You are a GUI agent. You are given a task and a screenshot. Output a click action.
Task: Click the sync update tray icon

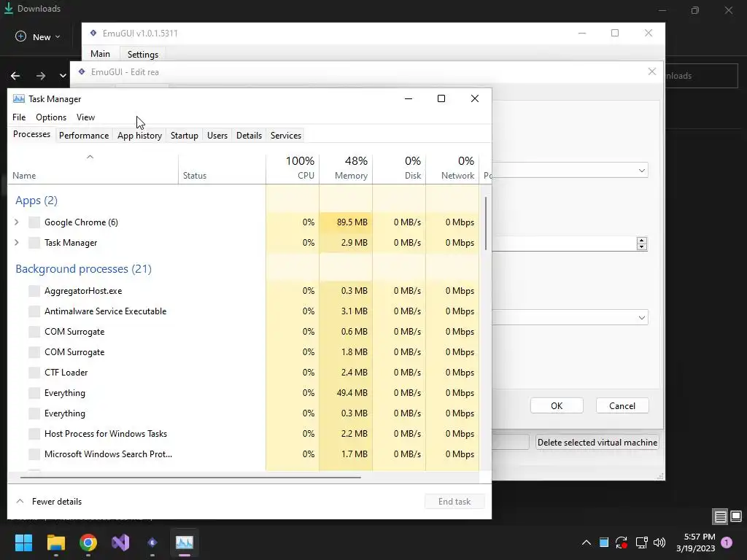(622, 542)
